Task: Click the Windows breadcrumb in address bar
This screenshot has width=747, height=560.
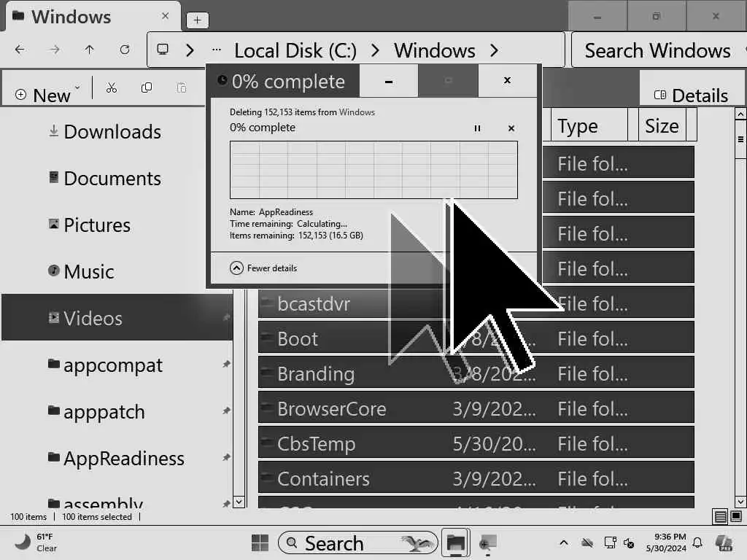Action: click(x=435, y=50)
